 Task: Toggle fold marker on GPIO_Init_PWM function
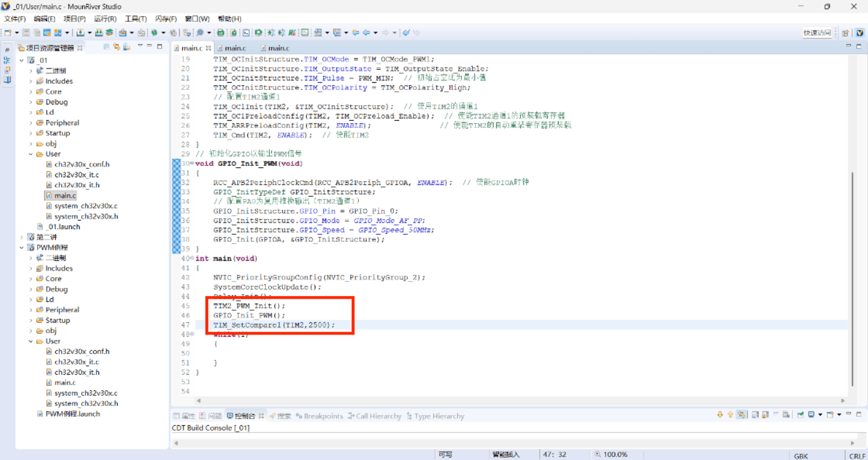(192, 163)
